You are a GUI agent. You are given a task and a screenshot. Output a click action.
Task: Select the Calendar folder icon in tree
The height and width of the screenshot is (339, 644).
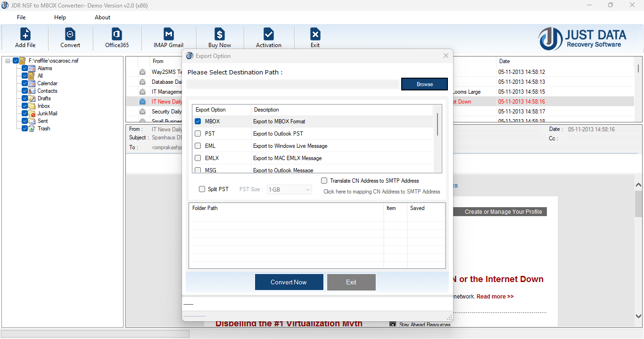click(32, 83)
